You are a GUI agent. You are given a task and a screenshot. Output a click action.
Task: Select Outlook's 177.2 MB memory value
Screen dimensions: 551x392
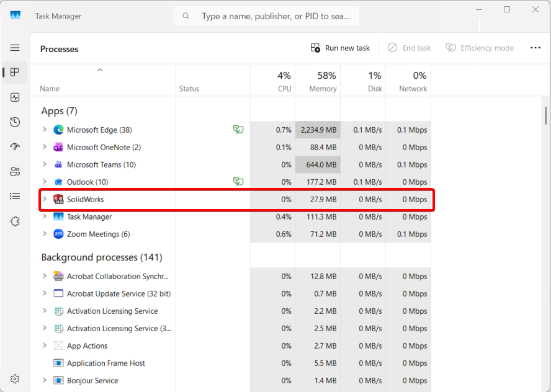click(x=321, y=182)
